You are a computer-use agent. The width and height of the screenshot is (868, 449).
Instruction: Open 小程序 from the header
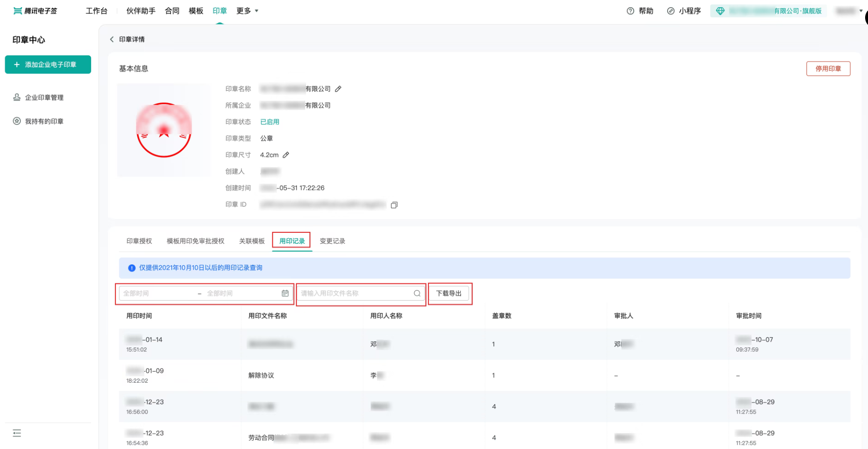tap(684, 11)
